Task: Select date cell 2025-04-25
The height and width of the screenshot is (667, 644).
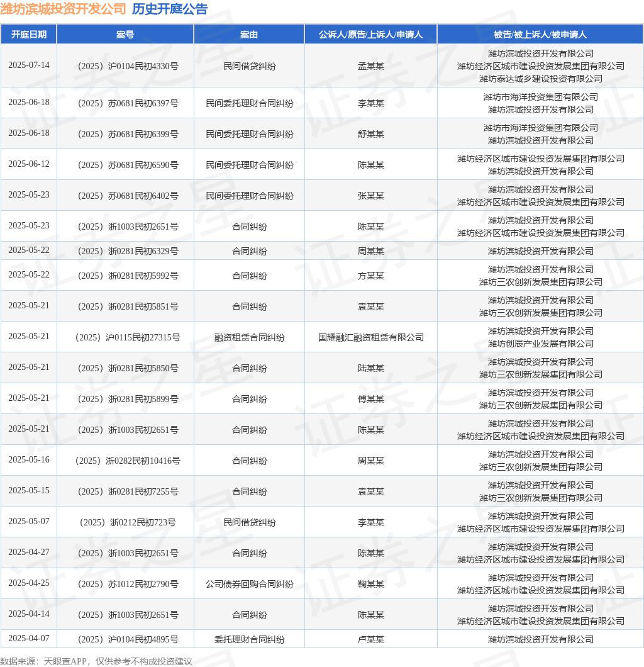Action: click(29, 583)
